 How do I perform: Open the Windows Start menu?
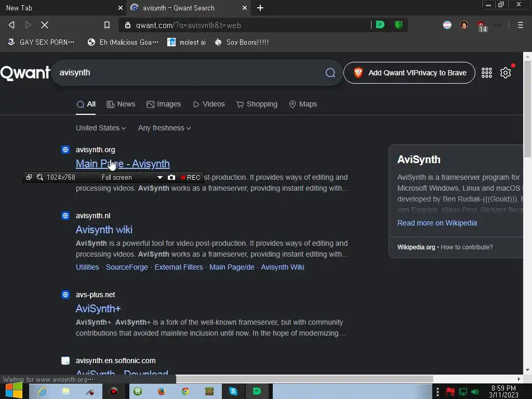pyautogui.click(x=14, y=391)
